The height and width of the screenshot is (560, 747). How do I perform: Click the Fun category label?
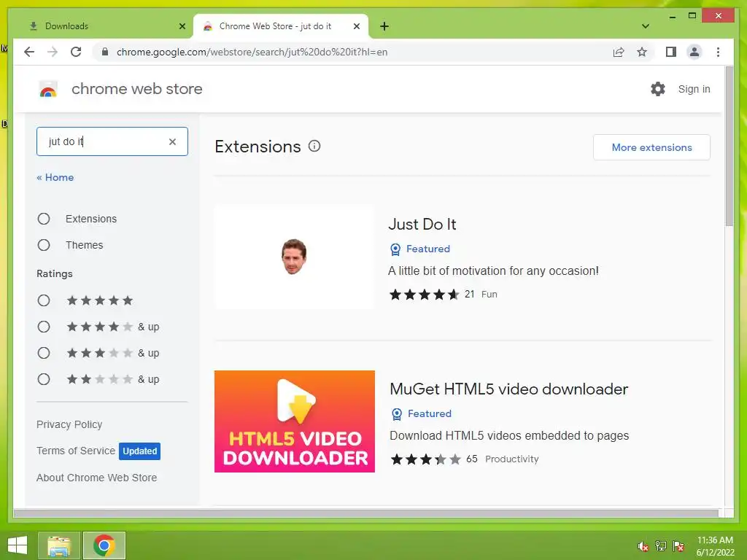click(x=489, y=295)
